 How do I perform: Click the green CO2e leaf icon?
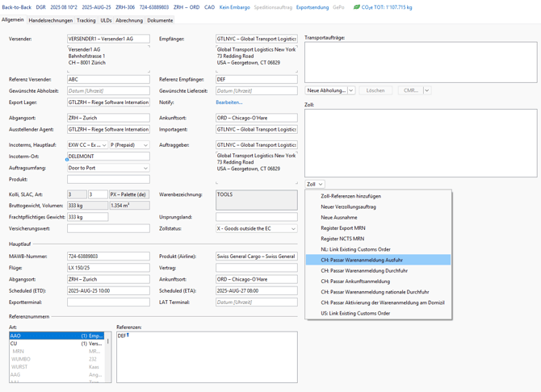click(356, 7)
